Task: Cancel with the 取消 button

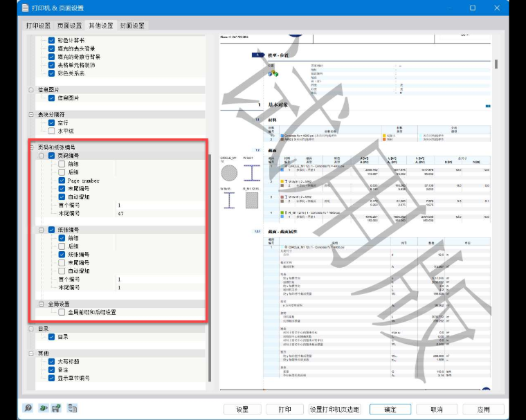Action: (437, 409)
